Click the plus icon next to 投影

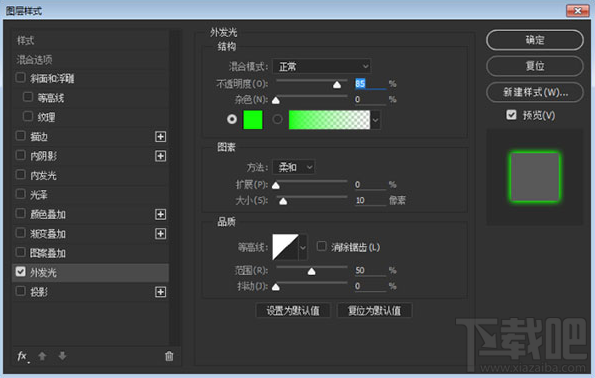[161, 292]
